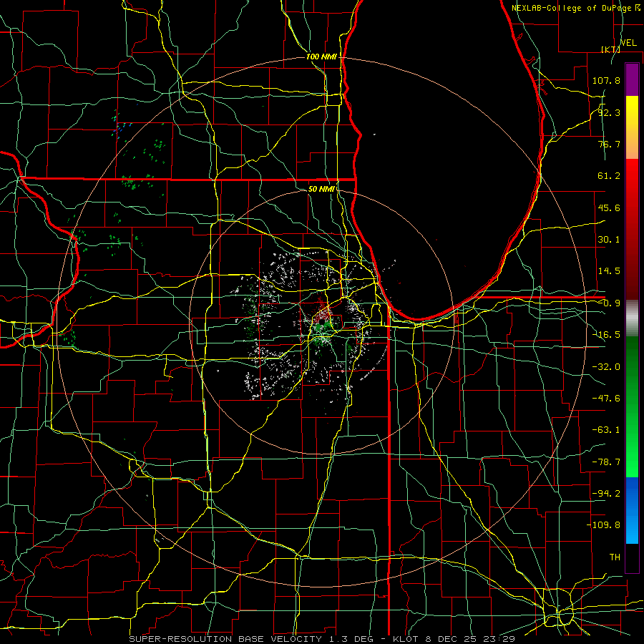Select the 92.3 velocity scale value
Screen dimensions: 644x644
click(x=609, y=112)
